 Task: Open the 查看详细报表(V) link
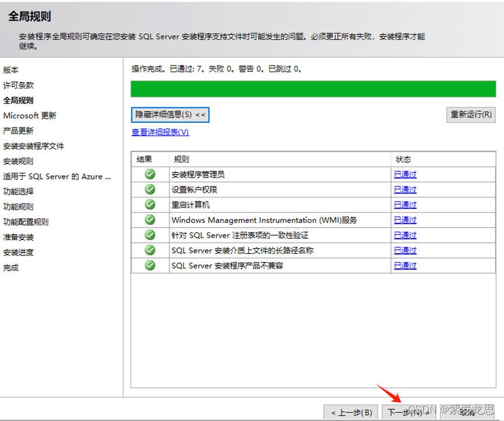point(160,132)
